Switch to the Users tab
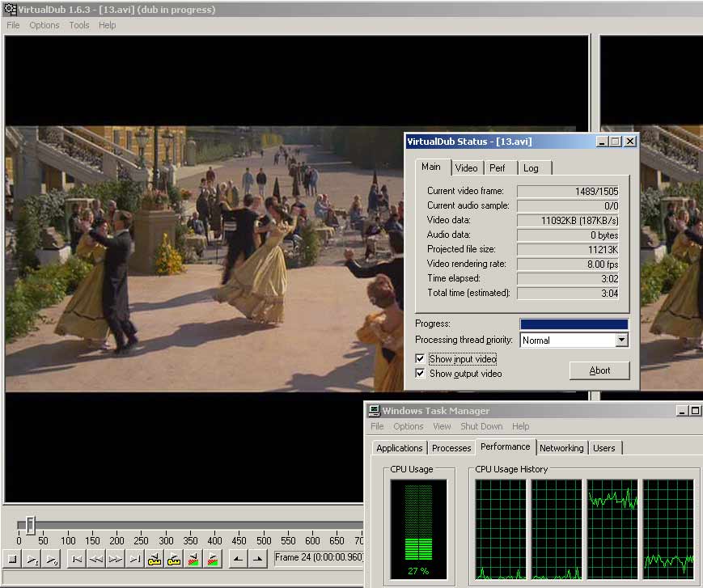The height and width of the screenshot is (588, 703). coord(604,448)
